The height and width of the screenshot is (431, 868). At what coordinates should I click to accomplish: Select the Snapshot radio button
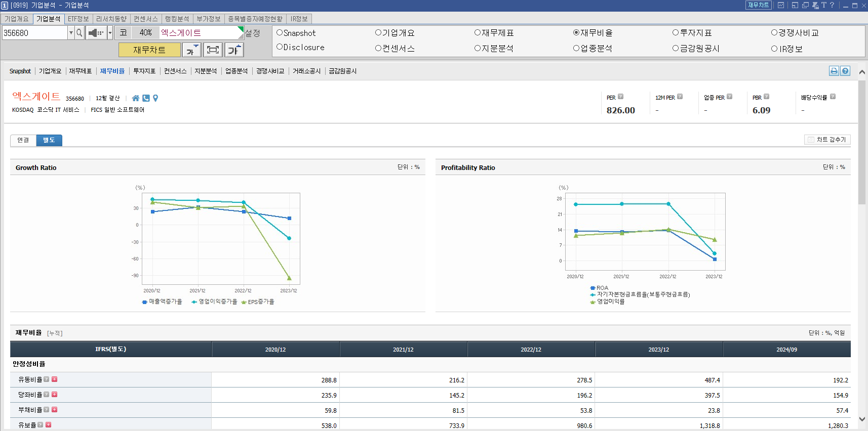coord(280,33)
